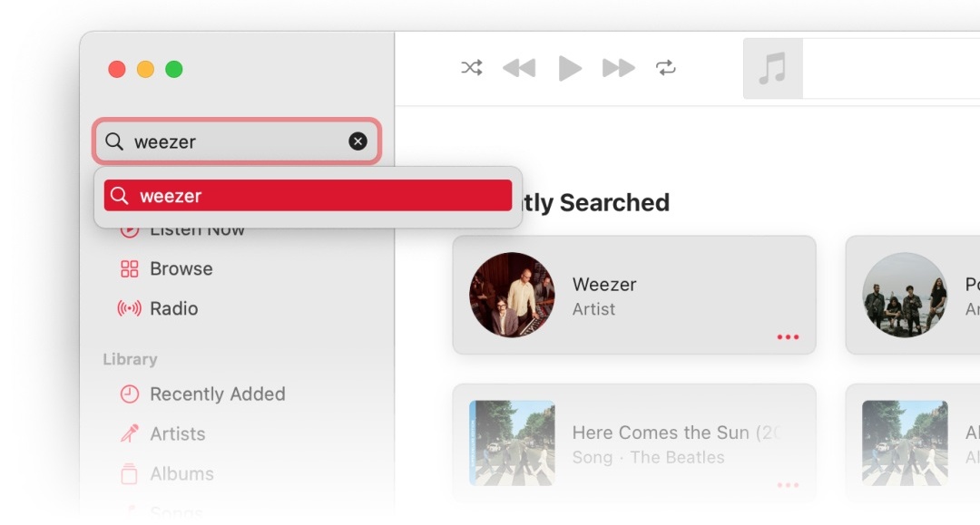Click the Artists microphone icon

click(130, 434)
